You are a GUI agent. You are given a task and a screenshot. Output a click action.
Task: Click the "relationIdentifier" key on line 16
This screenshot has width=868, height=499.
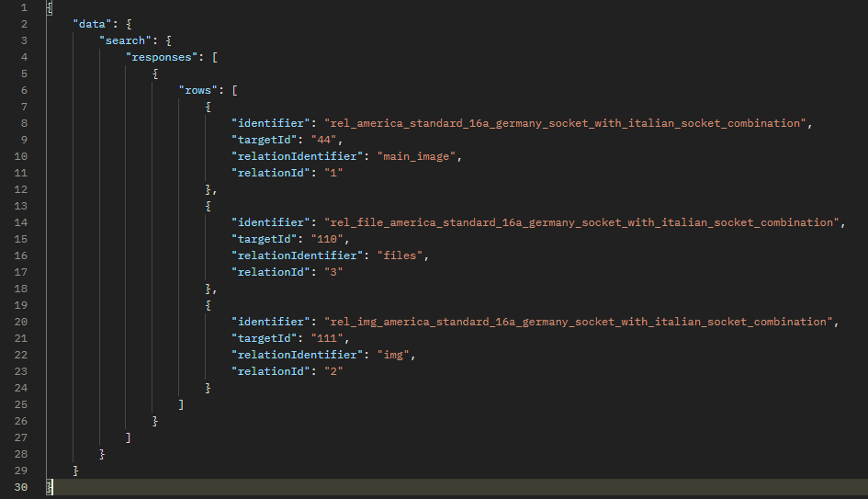point(298,255)
